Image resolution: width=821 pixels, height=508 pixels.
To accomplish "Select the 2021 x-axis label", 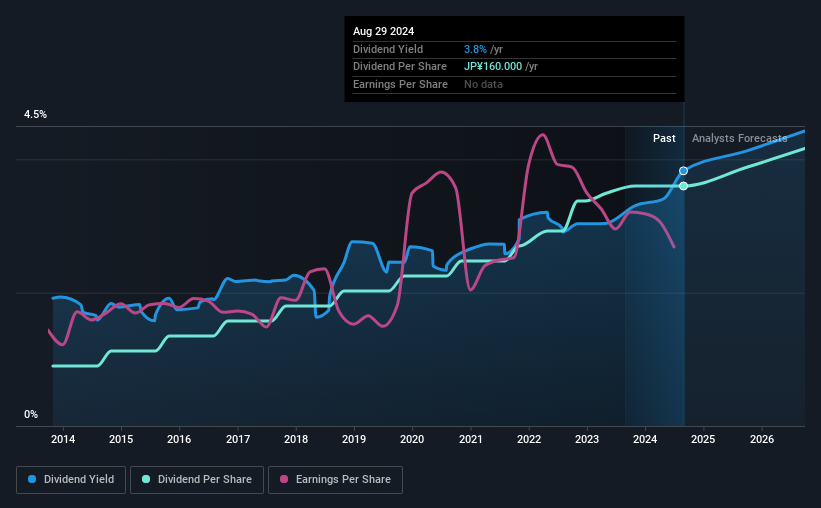I will click(471, 439).
